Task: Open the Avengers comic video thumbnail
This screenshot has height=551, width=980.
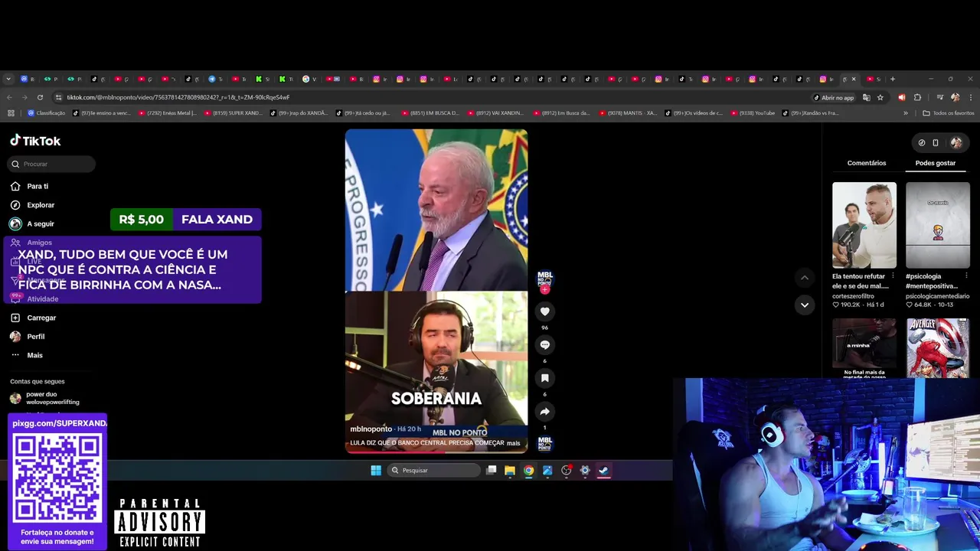Action: [x=937, y=348]
